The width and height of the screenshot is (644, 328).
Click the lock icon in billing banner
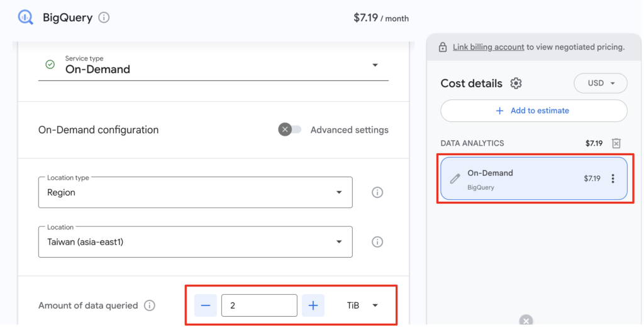click(x=442, y=46)
